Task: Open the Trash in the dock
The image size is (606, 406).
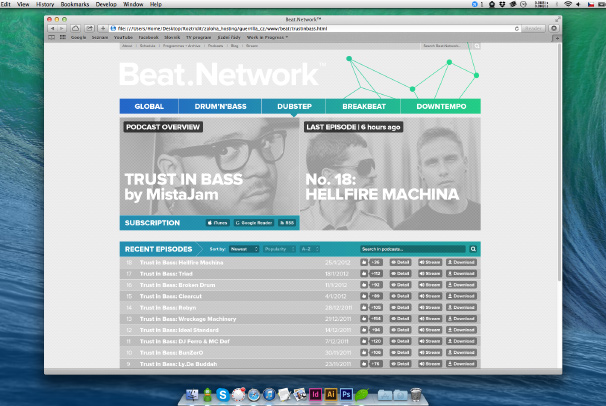Action: (414, 395)
